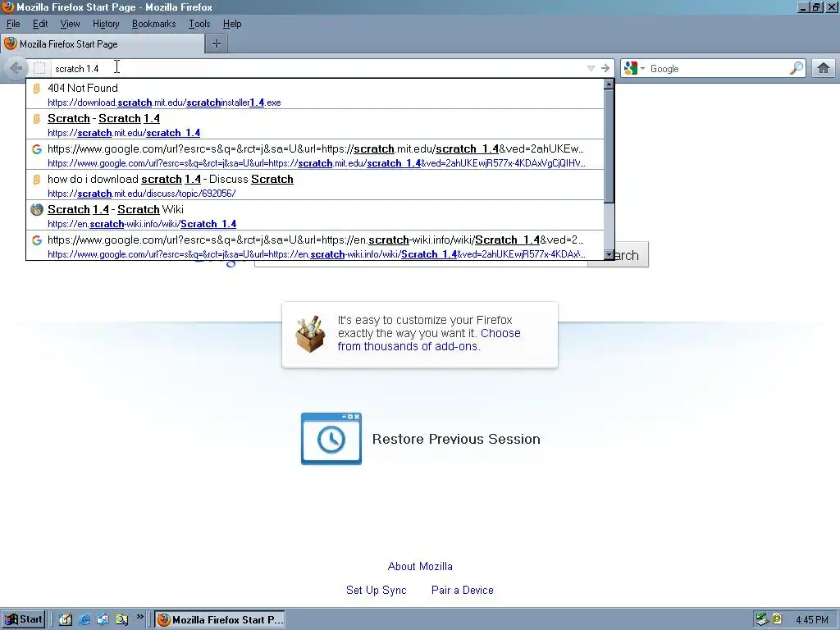
Task: Open the Set Up Sync link
Action: pos(376,590)
